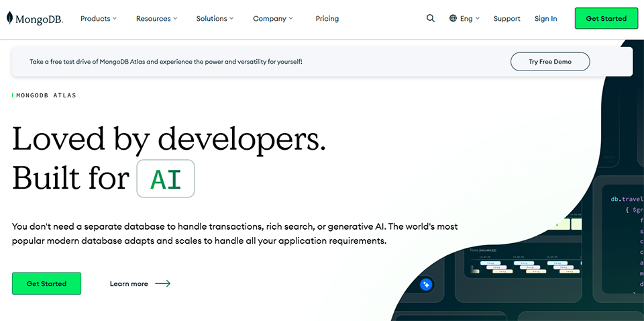Viewport: 644px width, 321px height.
Task: Open the Company dropdown menu
Action: (273, 19)
